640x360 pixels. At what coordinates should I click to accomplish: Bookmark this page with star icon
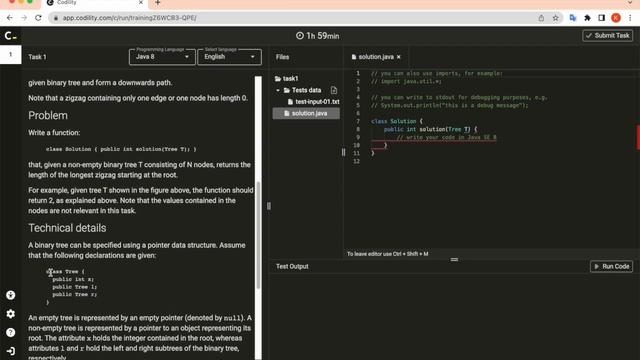[556, 18]
